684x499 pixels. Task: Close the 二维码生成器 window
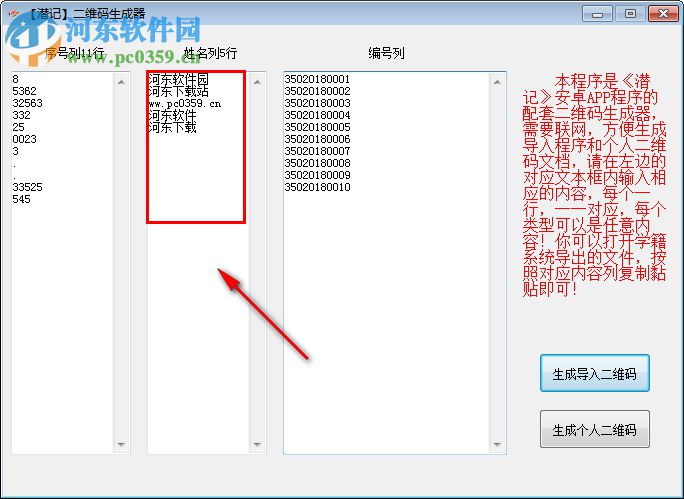point(663,14)
